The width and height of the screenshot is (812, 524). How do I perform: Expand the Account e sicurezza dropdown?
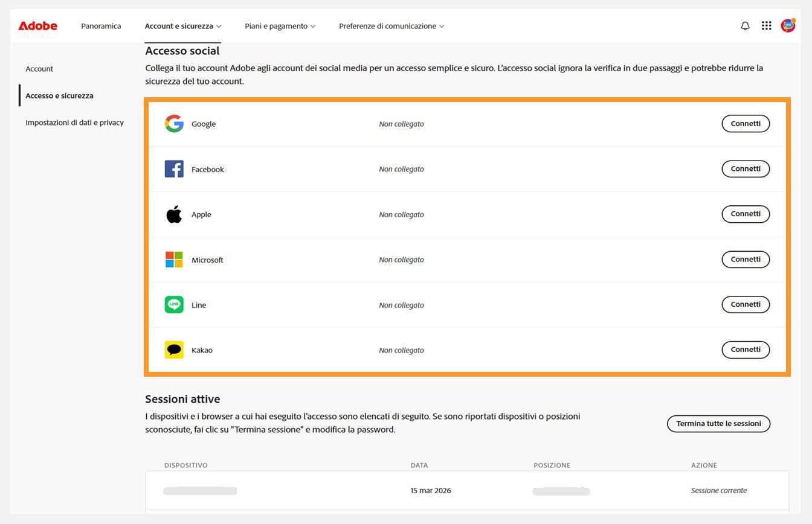pyautogui.click(x=182, y=26)
